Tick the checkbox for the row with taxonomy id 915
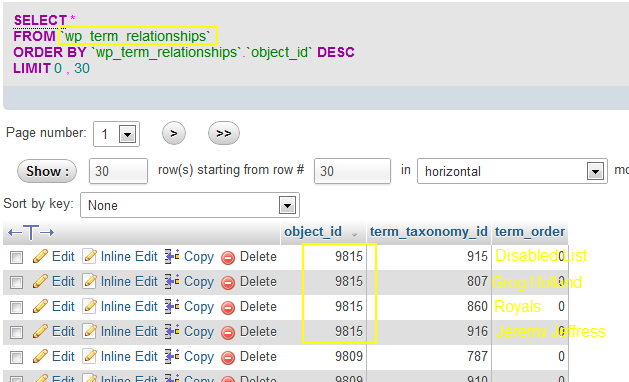Image resolution: width=629 pixels, height=382 pixels. [x=16, y=257]
